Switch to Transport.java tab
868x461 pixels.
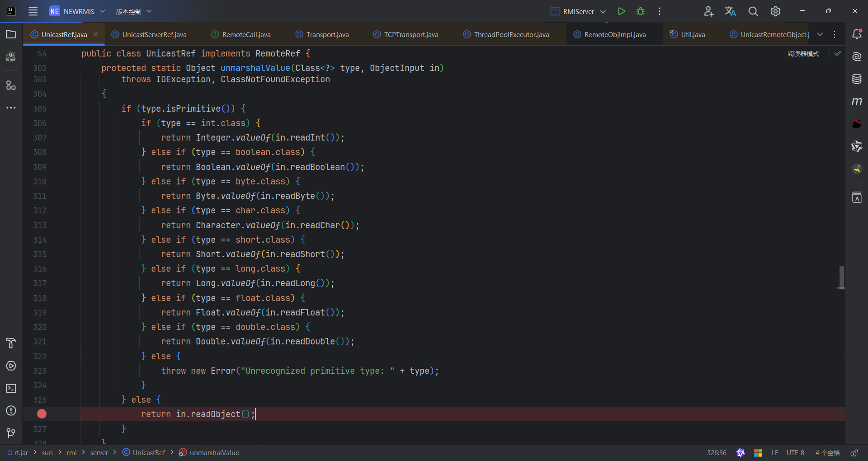coord(322,34)
